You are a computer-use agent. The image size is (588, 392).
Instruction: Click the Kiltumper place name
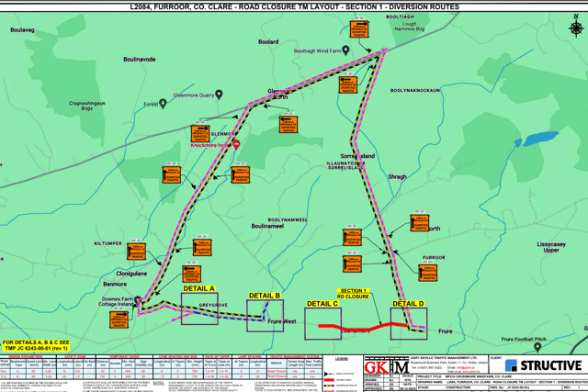[x=108, y=243]
